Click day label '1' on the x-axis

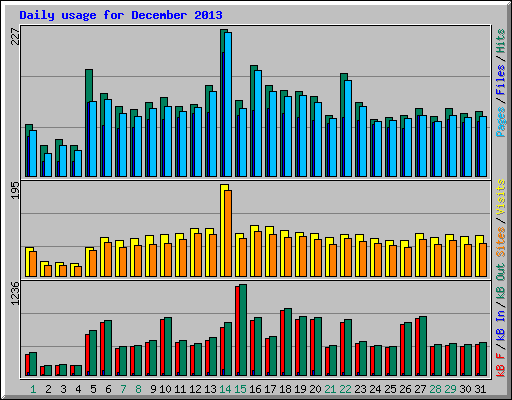tap(33, 389)
